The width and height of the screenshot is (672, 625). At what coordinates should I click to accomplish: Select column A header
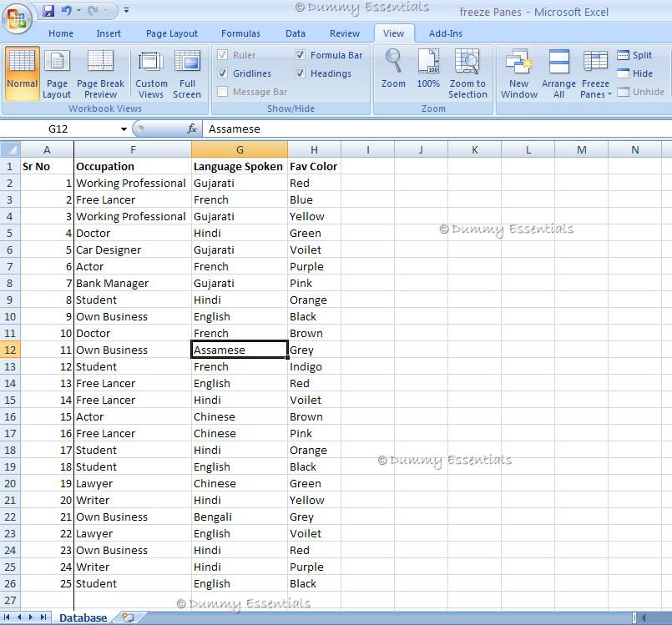pos(47,149)
